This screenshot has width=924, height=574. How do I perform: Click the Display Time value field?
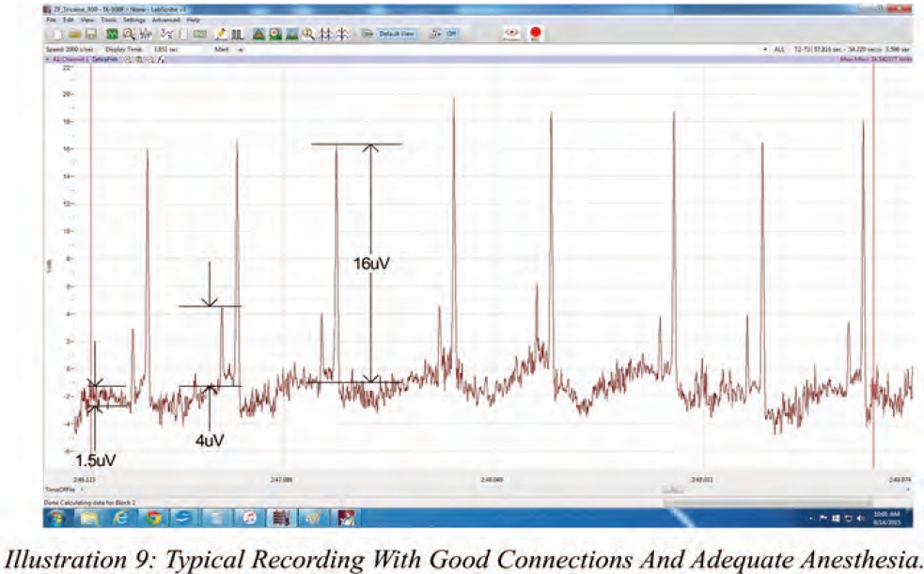click(x=166, y=48)
